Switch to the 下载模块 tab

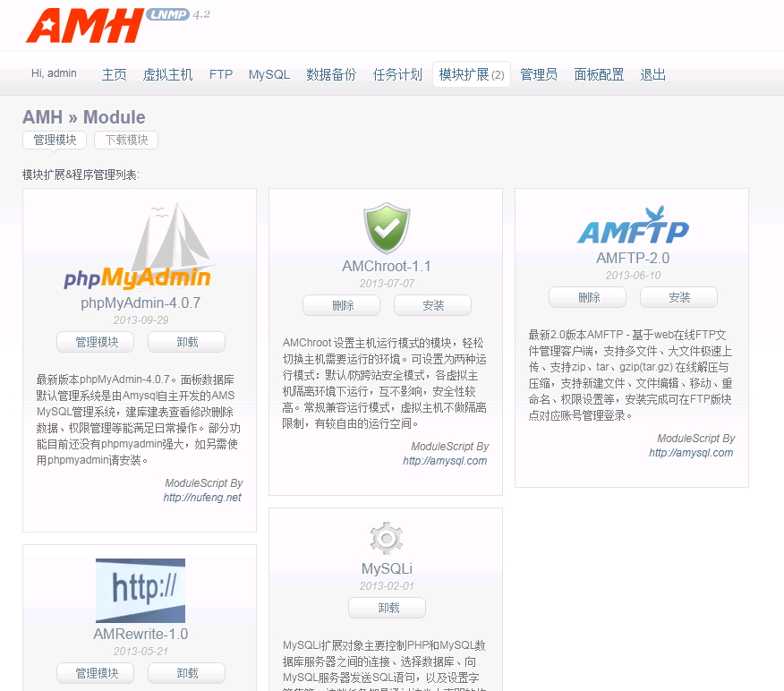tap(126, 140)
